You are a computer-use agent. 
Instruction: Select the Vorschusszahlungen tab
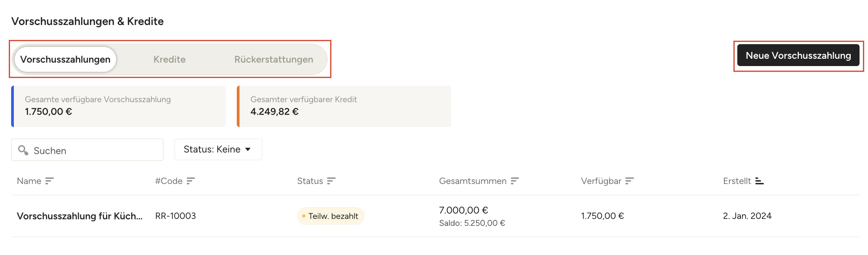pyautogui.click(x=65, y=60)
